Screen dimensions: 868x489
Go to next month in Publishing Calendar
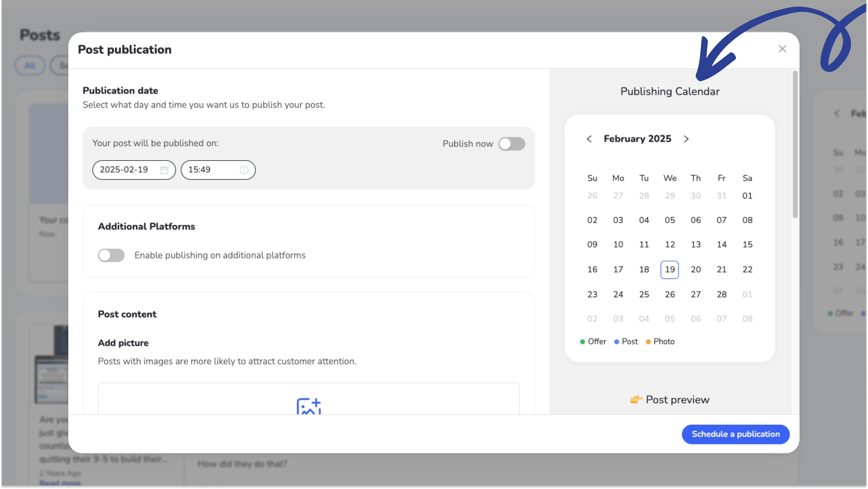[686, 139]
